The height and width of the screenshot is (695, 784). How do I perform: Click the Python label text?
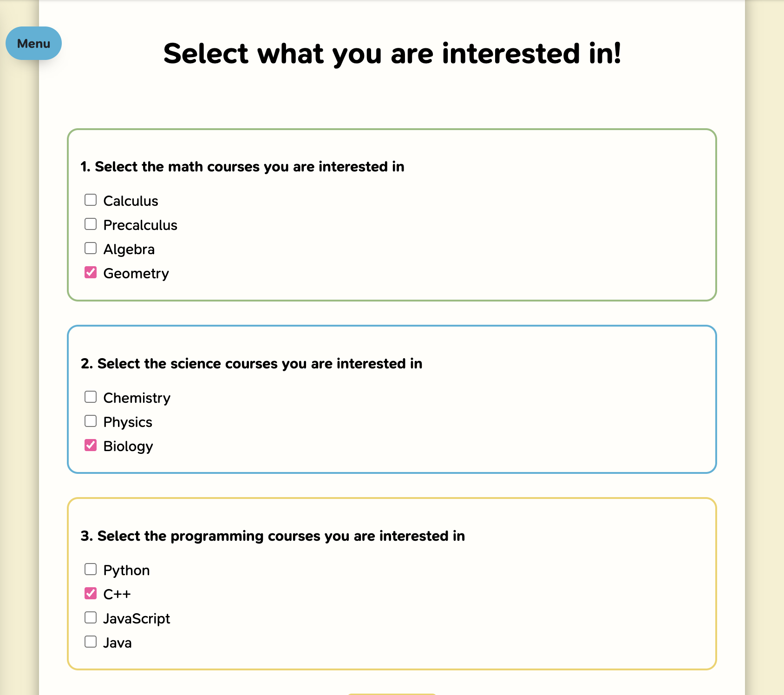pyautogui.click(x=126, y=570)
